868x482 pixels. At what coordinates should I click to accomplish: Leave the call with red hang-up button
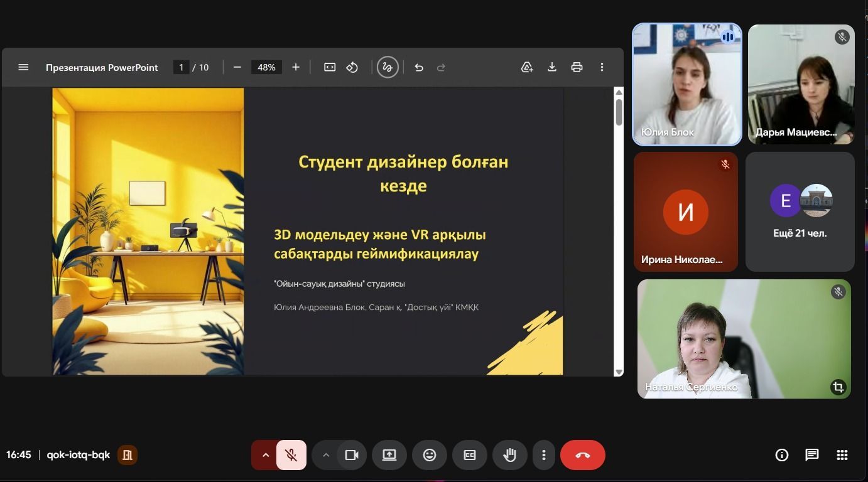click(582, 455)
